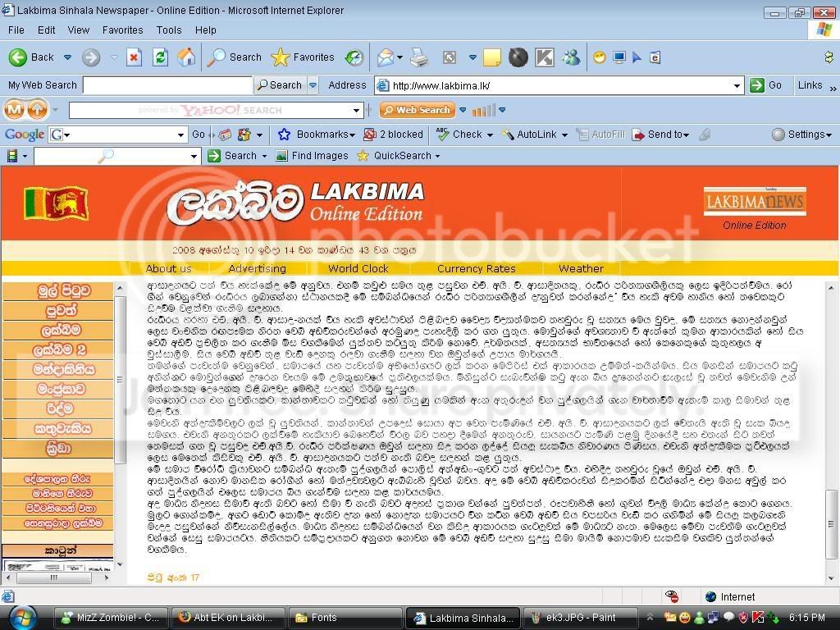Open the Back button history dropdown
The image size is (840, 630).
[x=67, y=57]
